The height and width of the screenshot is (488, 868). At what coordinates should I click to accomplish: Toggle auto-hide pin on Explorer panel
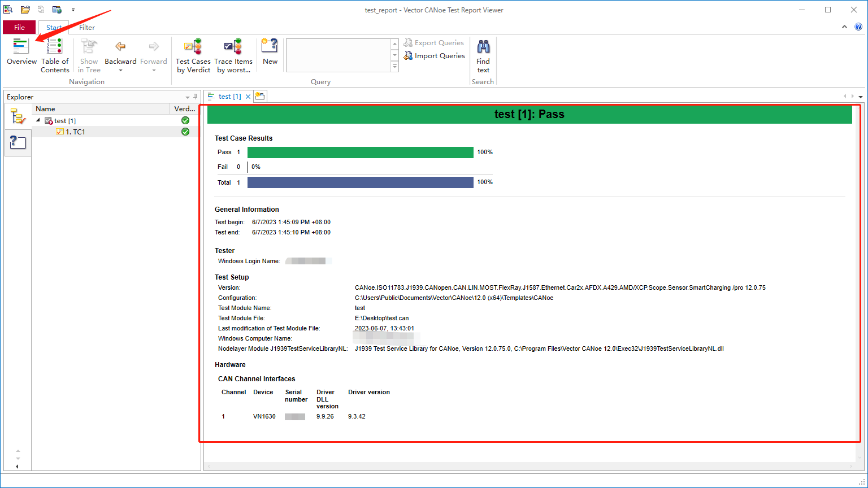[x=196, y=97]
